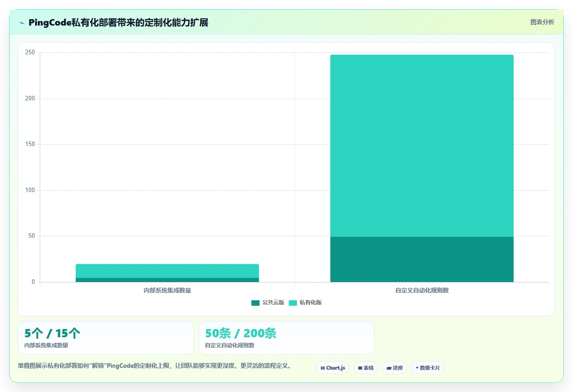Click the x-axis label 自定义自动化规则数
Screen dimensions: 573x392
(422, 290)
